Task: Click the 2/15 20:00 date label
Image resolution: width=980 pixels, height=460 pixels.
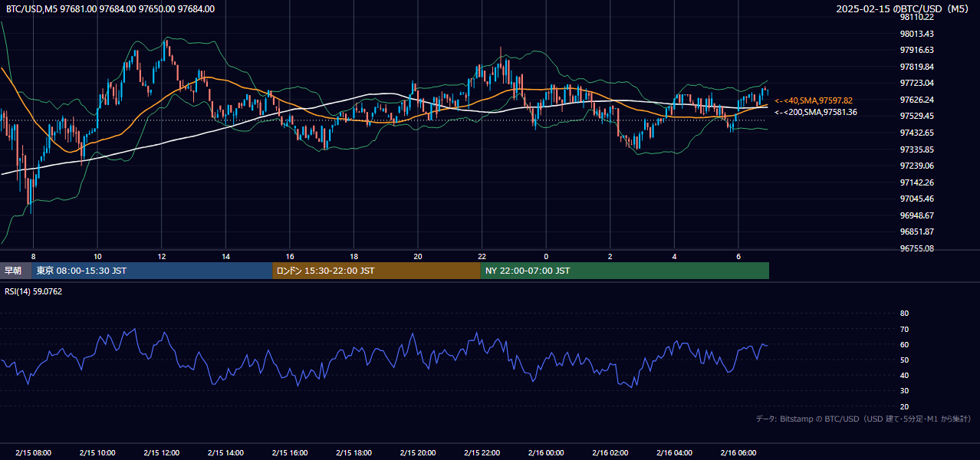Action: (x=418, y=453)
